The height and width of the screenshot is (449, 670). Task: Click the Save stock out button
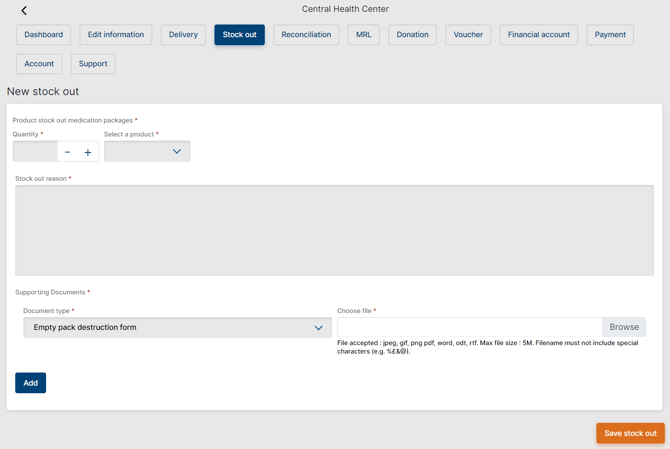tap(630, 433)
